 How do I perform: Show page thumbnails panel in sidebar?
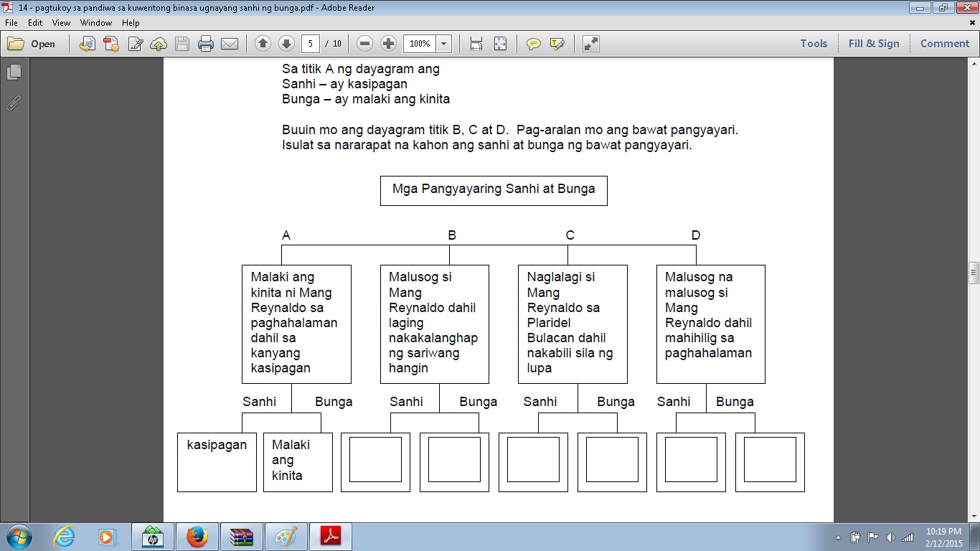tap(14, 72)
